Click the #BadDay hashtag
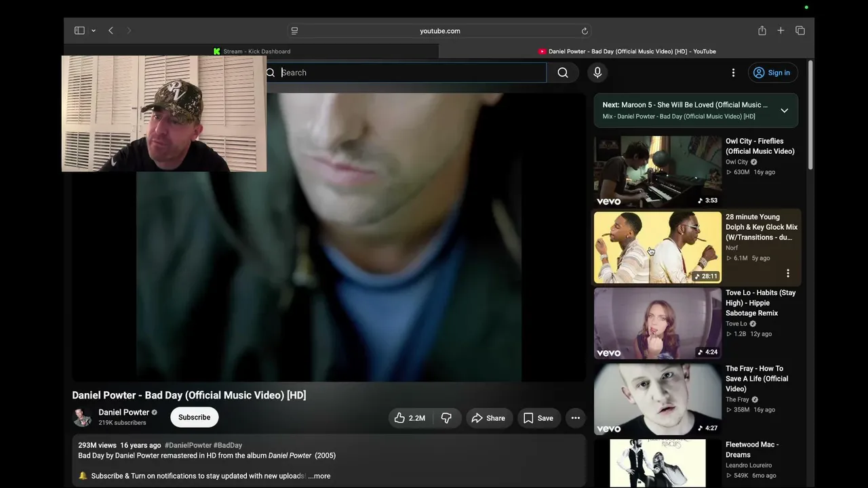Viewport: 868px width, 488px height. pyautogui.click(x=228, y=445)
